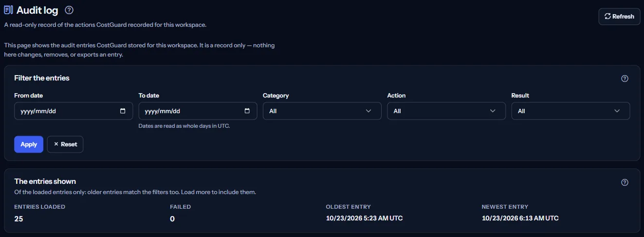Click the To date label
Screen dimensions: 644x237
pyautogui.click(x=149, y=96)
